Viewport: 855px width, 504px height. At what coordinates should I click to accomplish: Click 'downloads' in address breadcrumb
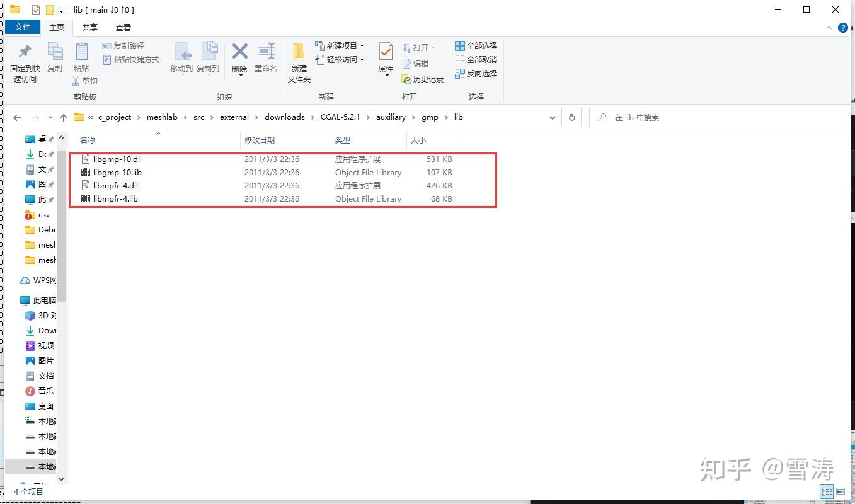[x=285, y=117]
